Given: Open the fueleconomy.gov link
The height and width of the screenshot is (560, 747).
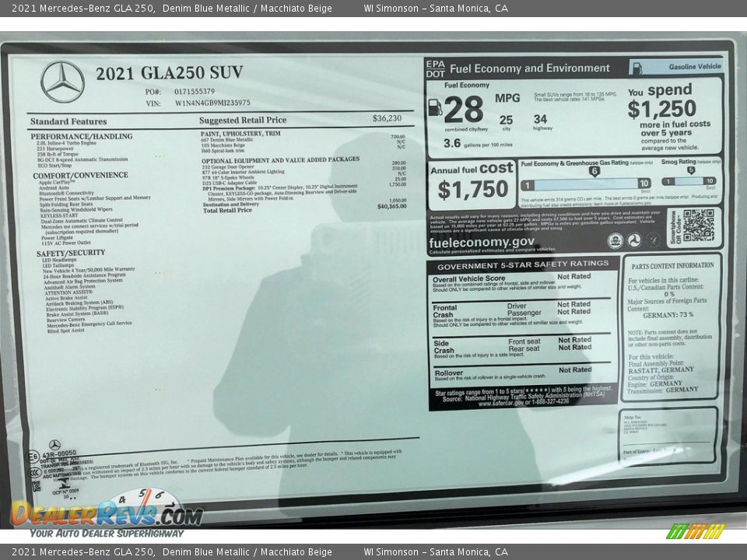Looking at the screenshot, I should coord(482,242).
